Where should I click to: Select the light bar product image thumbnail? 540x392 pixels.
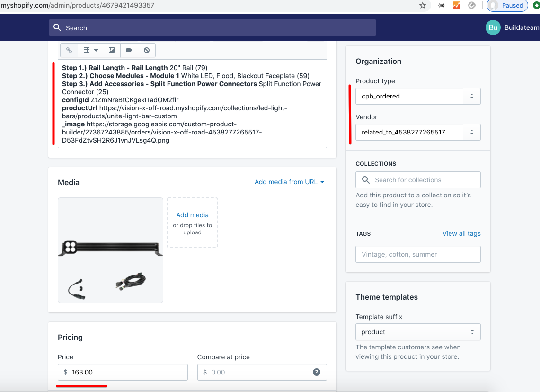coord(110,250)
